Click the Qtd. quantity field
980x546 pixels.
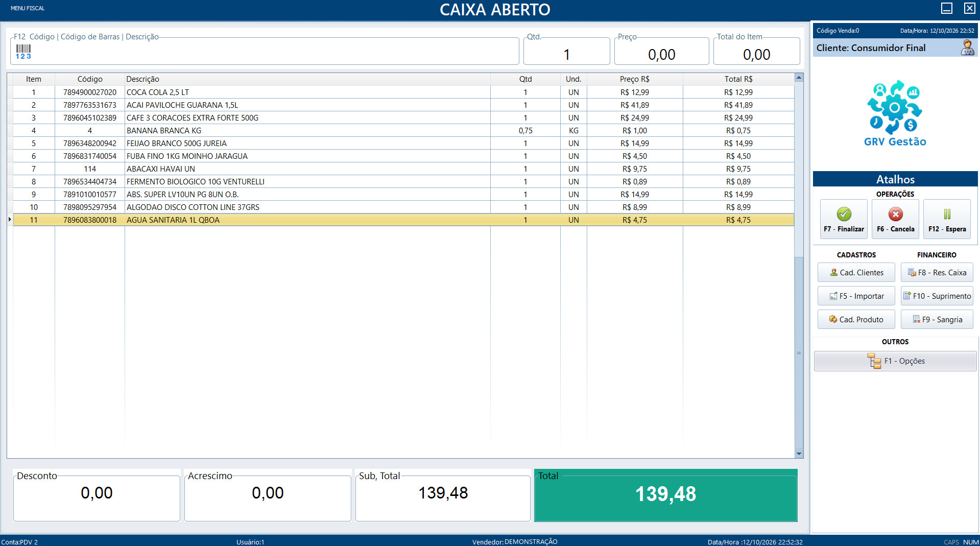566,51
